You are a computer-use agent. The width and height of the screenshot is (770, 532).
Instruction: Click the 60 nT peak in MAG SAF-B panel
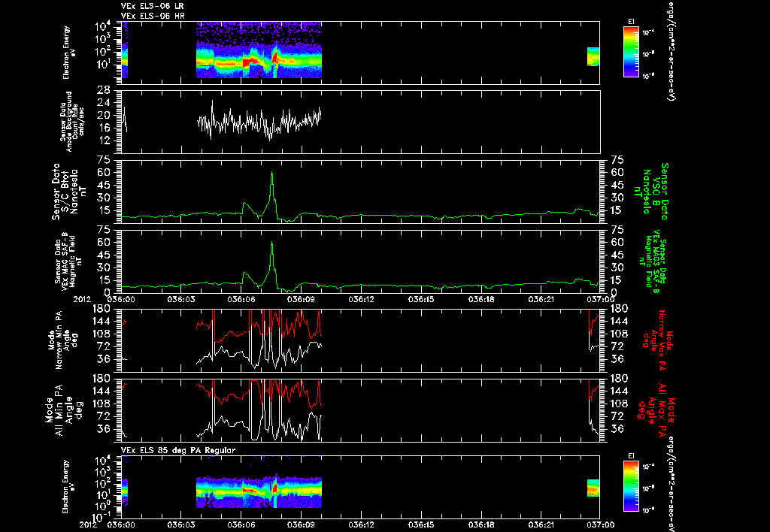[271, 243]
